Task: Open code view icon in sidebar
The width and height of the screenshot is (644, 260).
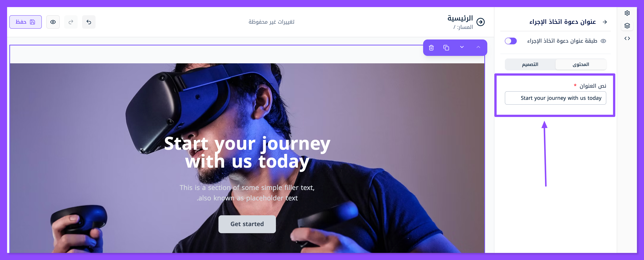Action: pyautogui.click(x=627, y=38)
